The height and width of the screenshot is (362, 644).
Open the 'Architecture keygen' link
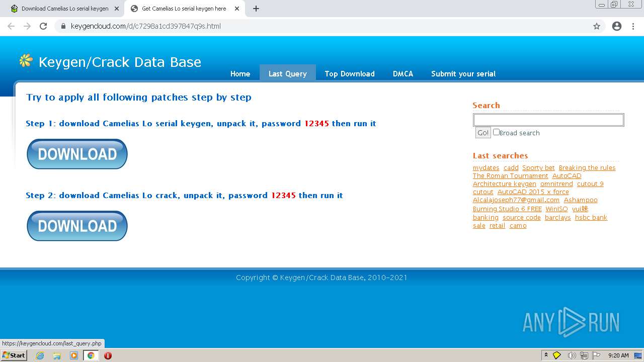[505, 184]
